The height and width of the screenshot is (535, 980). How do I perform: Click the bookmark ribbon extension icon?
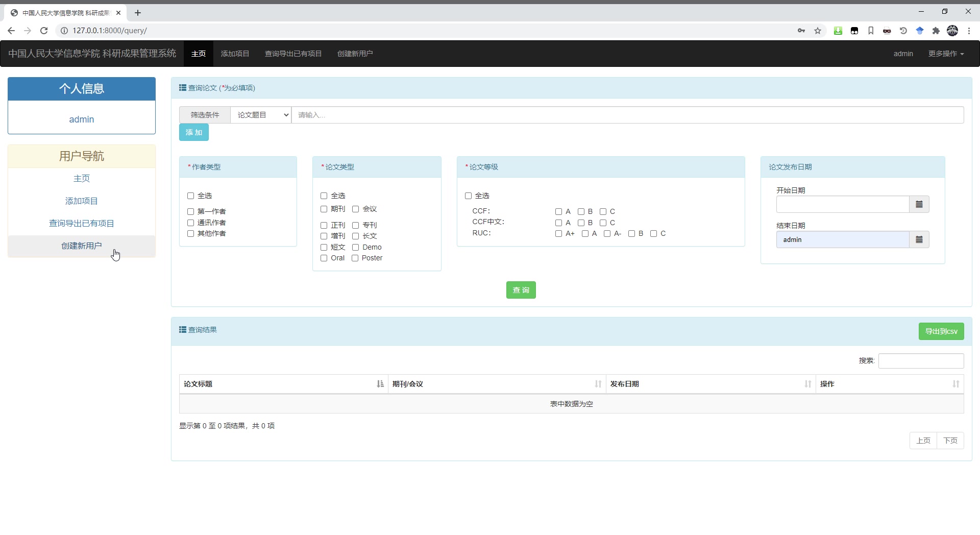(871, 31)
